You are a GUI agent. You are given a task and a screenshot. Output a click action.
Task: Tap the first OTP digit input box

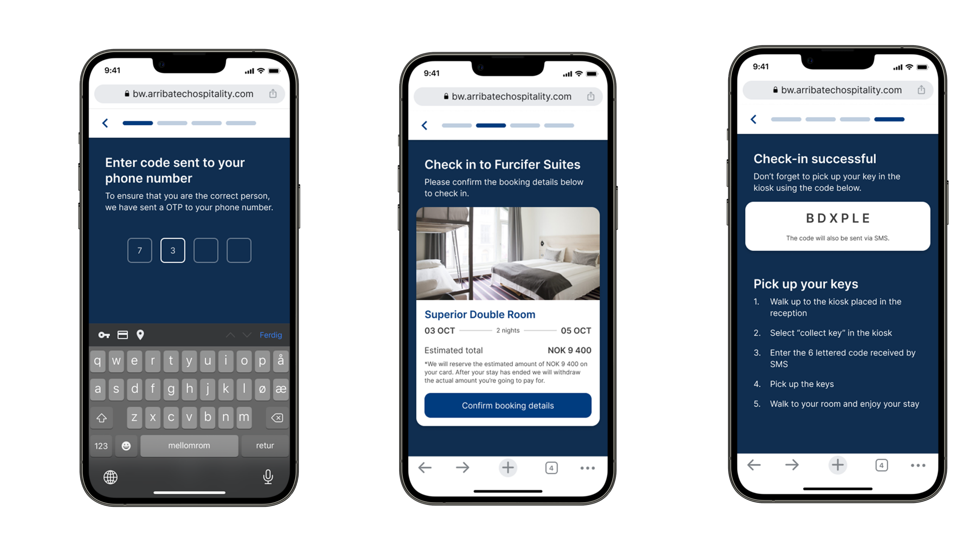(140, 250)
